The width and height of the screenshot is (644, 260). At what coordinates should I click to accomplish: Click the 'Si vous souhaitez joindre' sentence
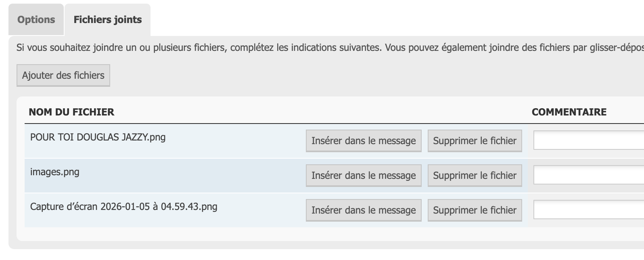(x=198, y=48)
